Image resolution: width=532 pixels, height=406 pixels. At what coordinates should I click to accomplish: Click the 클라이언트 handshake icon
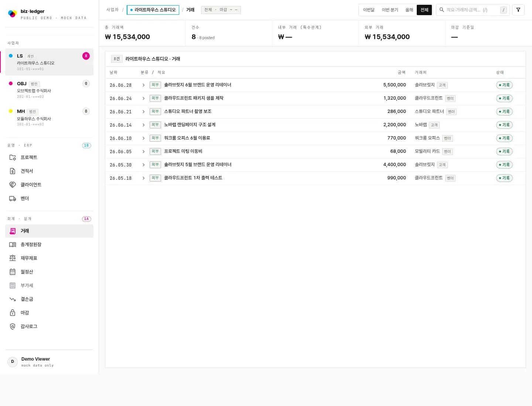pyautogui.click(x=13, y=185)
